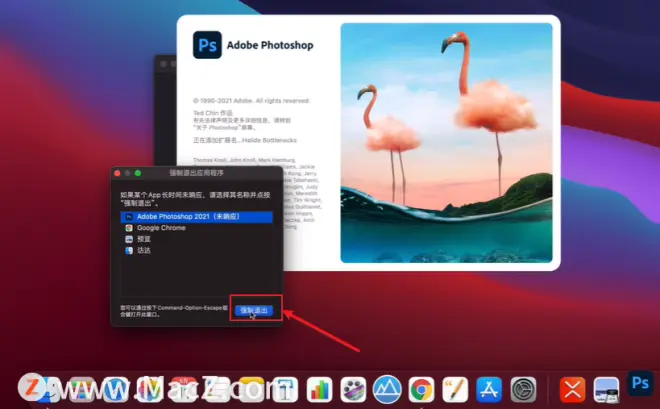Open the Preview image icon in dock

tap(606, 390)
